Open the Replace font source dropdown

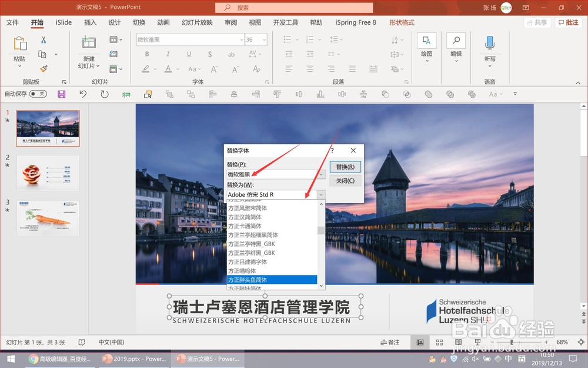322,174
